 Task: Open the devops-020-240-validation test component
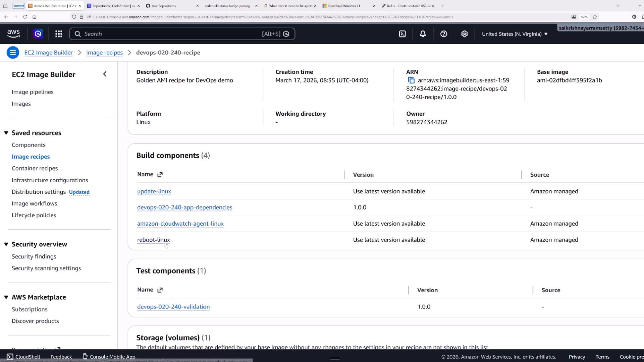(x=173, y=307)
